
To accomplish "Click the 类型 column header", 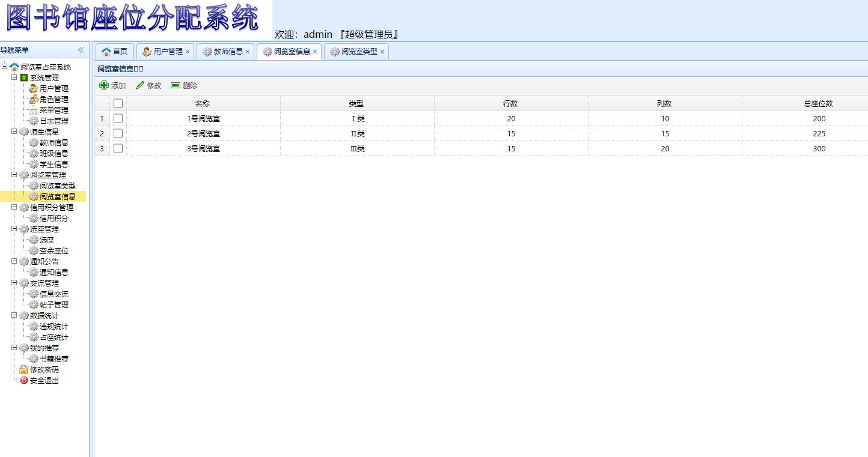I will pos(356,103).
